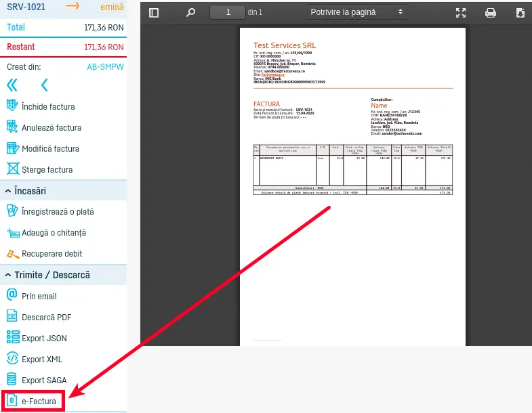Print the invoice PDF

[x=490, y=13]
